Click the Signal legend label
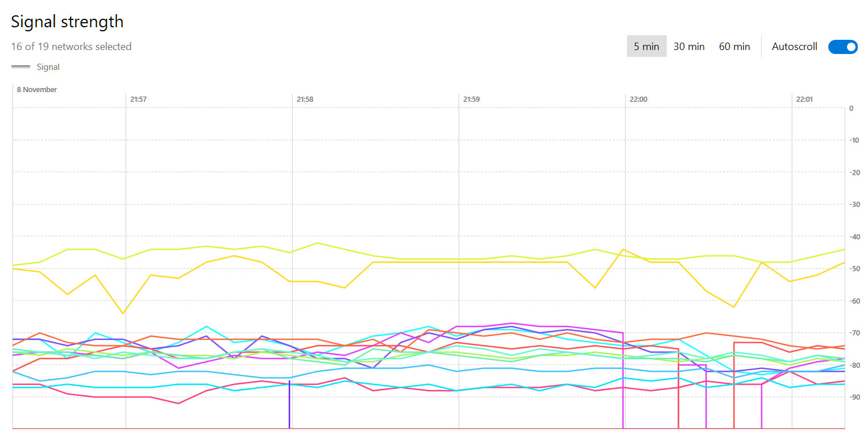 [48, 67]
